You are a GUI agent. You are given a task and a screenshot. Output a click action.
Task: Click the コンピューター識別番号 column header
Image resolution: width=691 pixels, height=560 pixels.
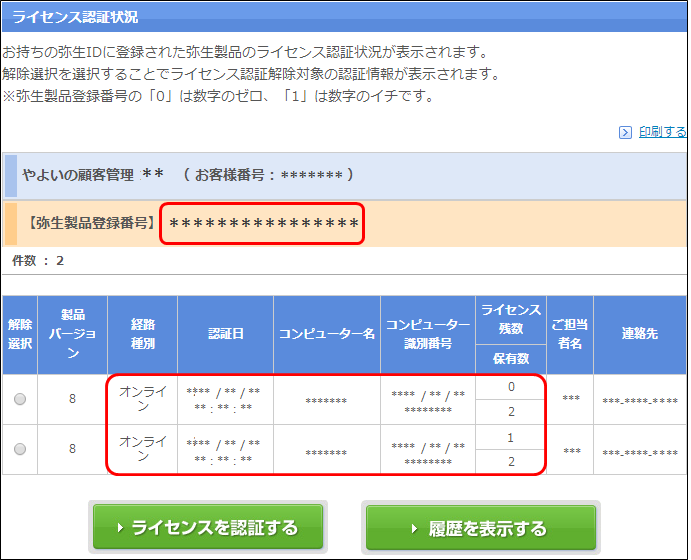pyautogui.click(x=428, y=334)
